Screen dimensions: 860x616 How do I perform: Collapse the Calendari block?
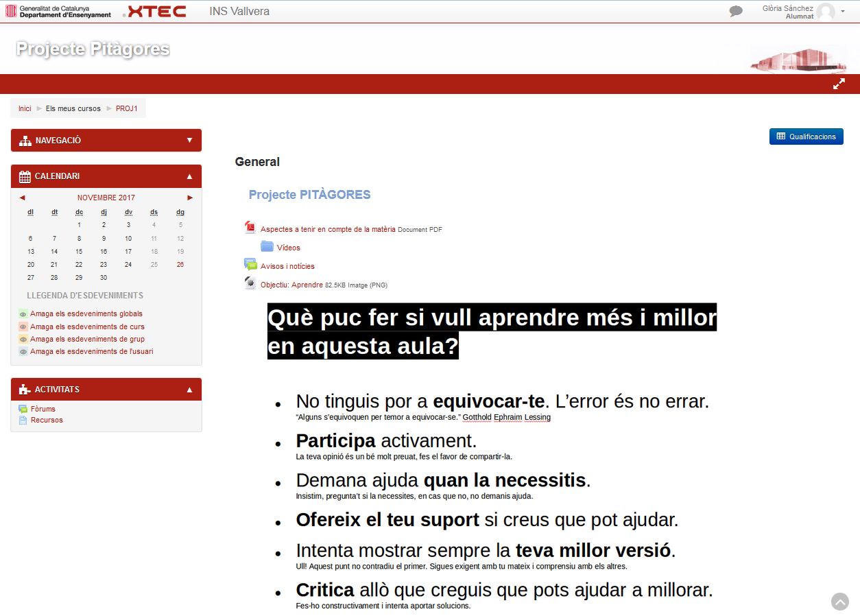coord(189,176)
